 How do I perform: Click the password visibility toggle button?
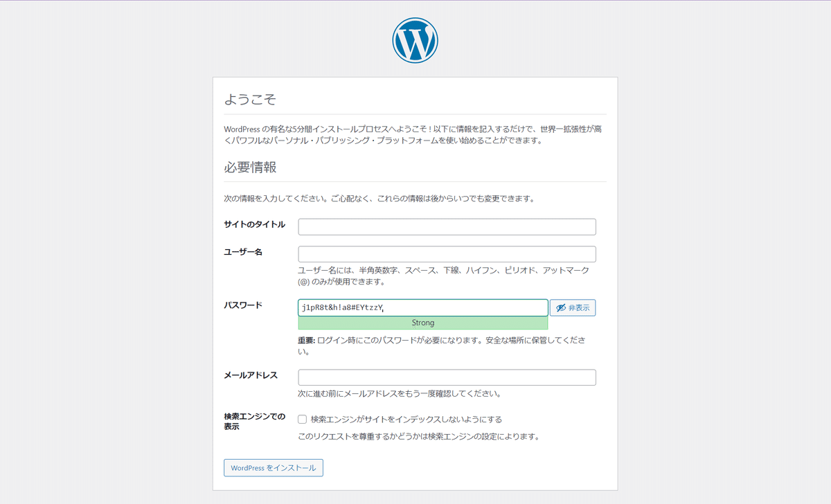point(572,307)
